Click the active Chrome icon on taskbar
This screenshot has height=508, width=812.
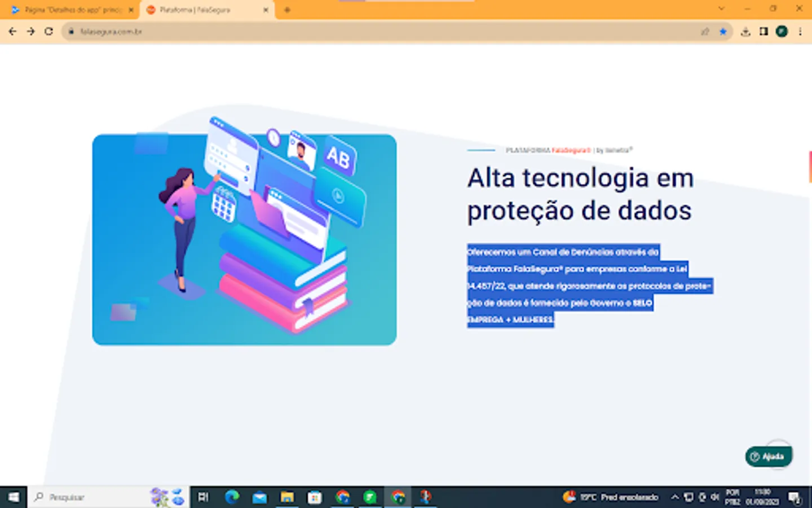coord(398,497)
